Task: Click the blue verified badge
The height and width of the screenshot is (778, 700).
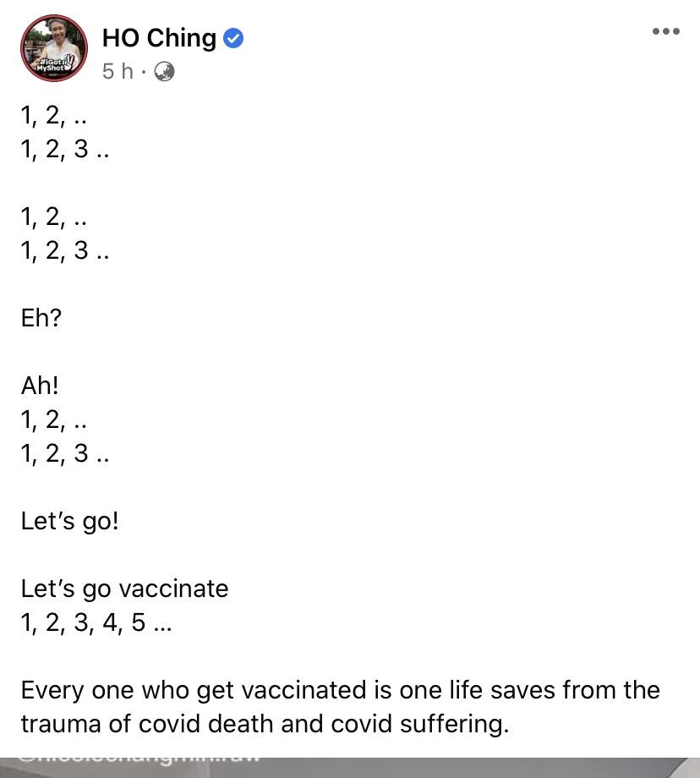Action: click(x=232, y=38)
